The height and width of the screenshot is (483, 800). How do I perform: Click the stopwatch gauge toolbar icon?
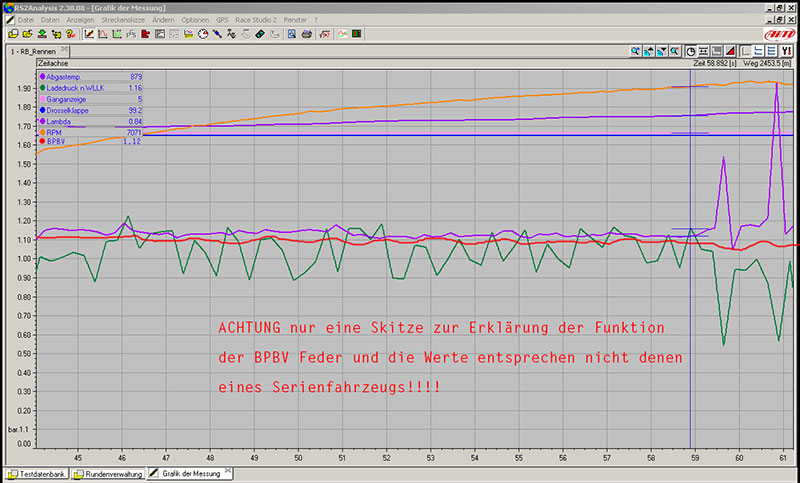pos(202,33)
